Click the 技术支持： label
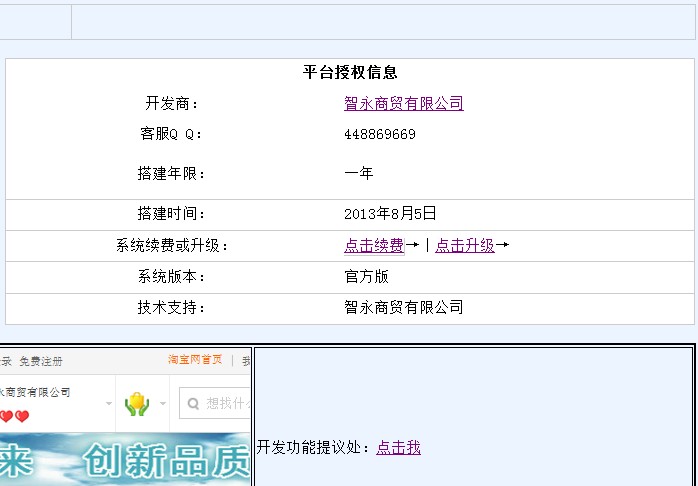Image resolution: width=698 pixels, height=486 pixels. coord(172,307)
